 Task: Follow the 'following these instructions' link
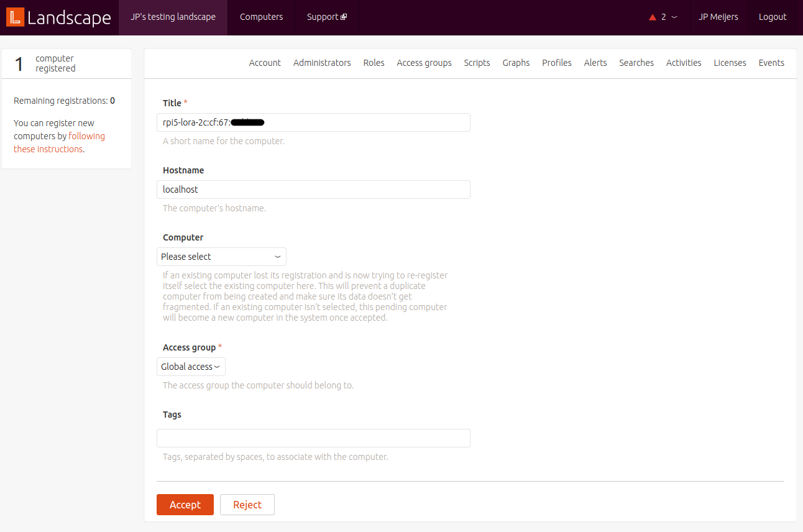[x=86, y=136]
